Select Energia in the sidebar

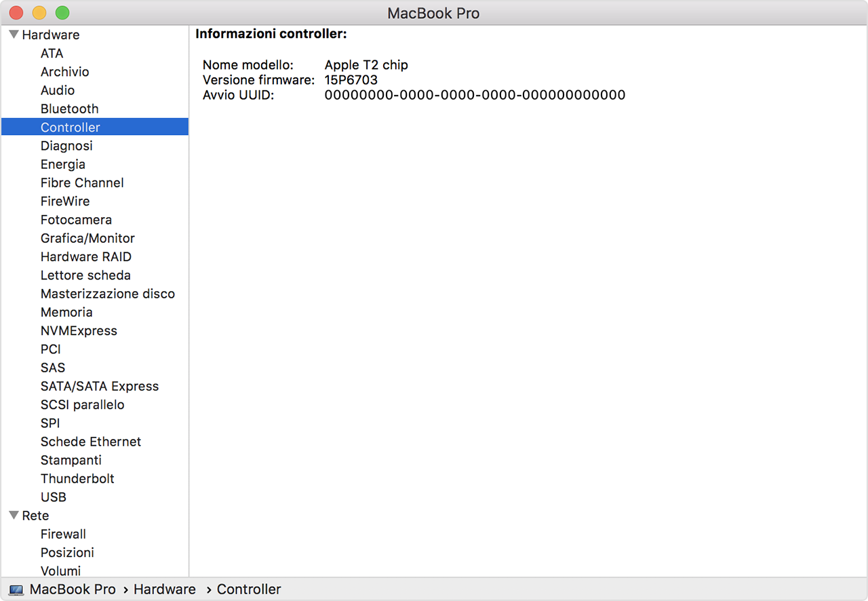(x=63, y=164)
